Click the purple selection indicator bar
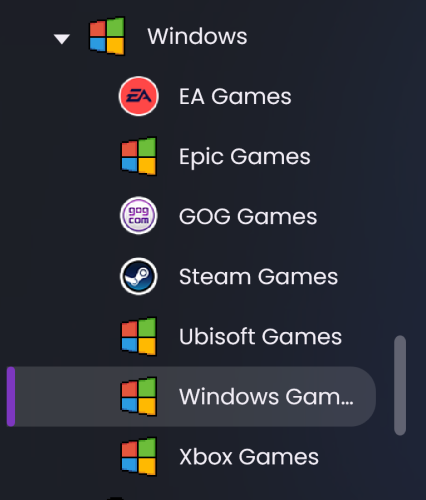426x500 pixels. pos(11,397)
